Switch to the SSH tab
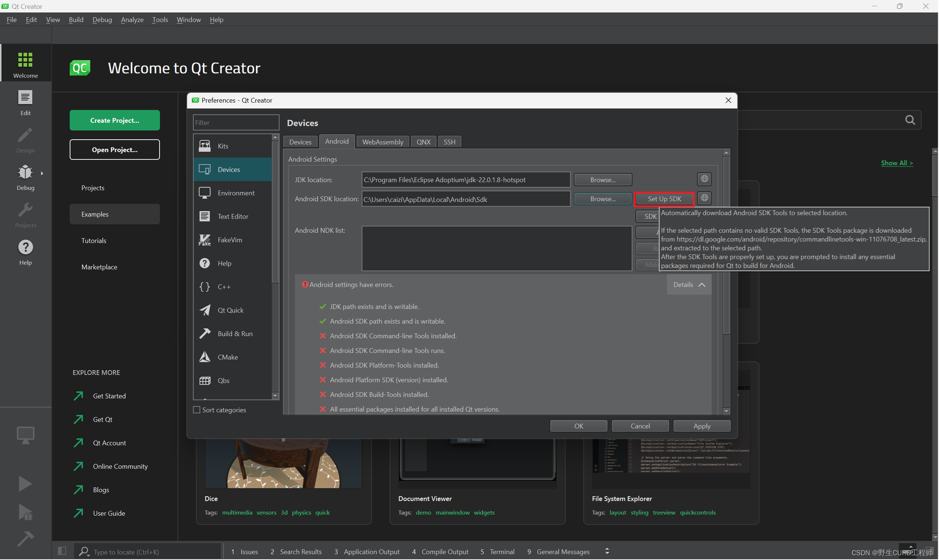The height and width of the screenshot is (560, 939). click(x=450, y=142)
